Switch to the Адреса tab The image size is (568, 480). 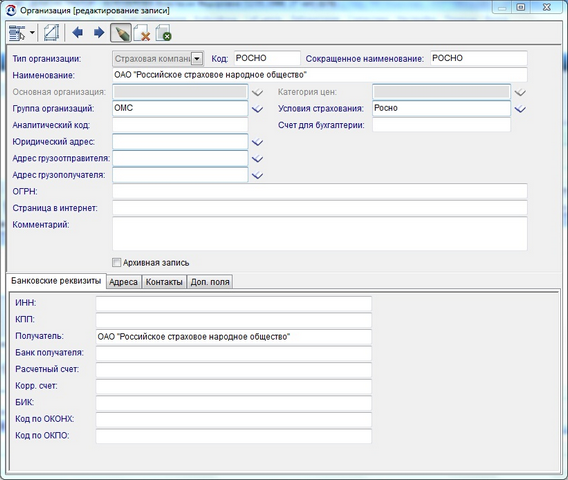(124, 282)
